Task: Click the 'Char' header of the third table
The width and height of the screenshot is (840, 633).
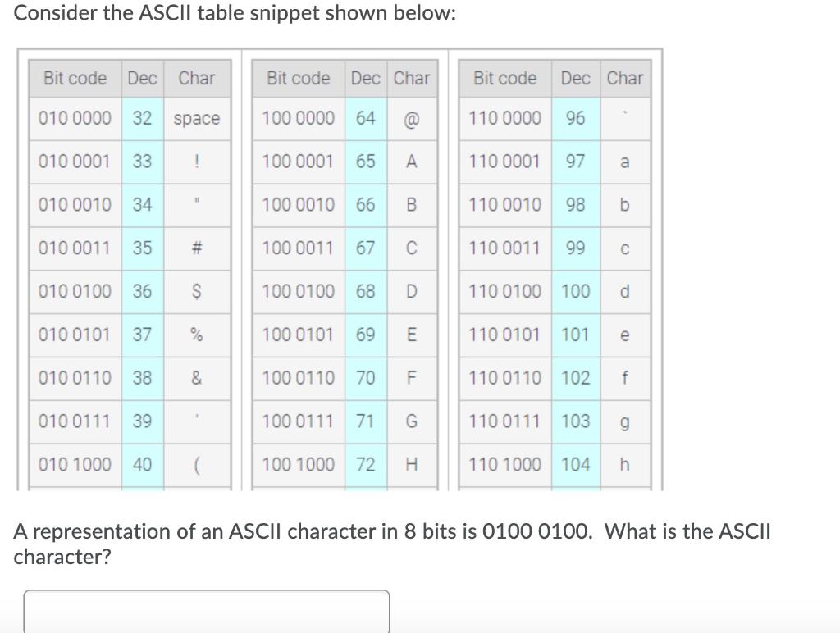Action: click(x=625, y=78)
